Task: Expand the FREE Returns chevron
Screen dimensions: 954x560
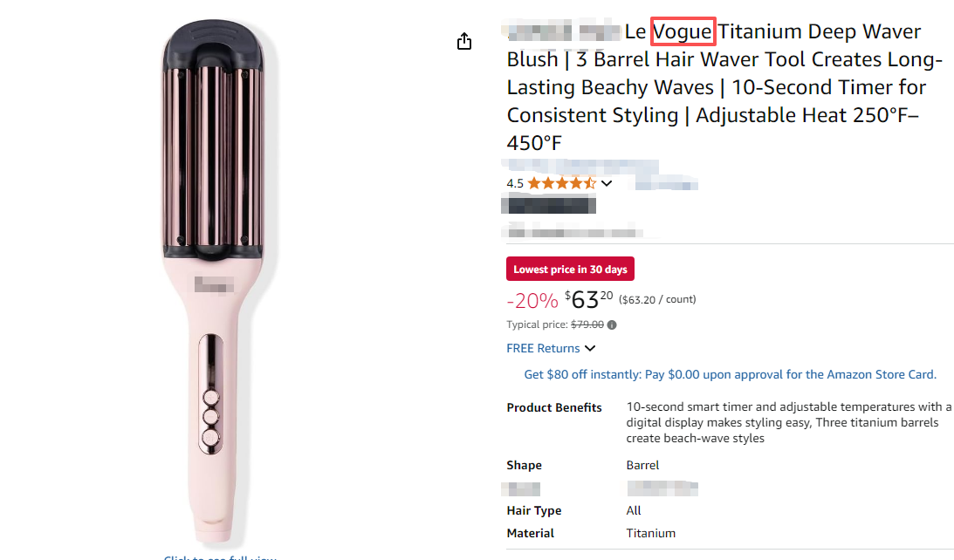Action: (x=590, y=349)
